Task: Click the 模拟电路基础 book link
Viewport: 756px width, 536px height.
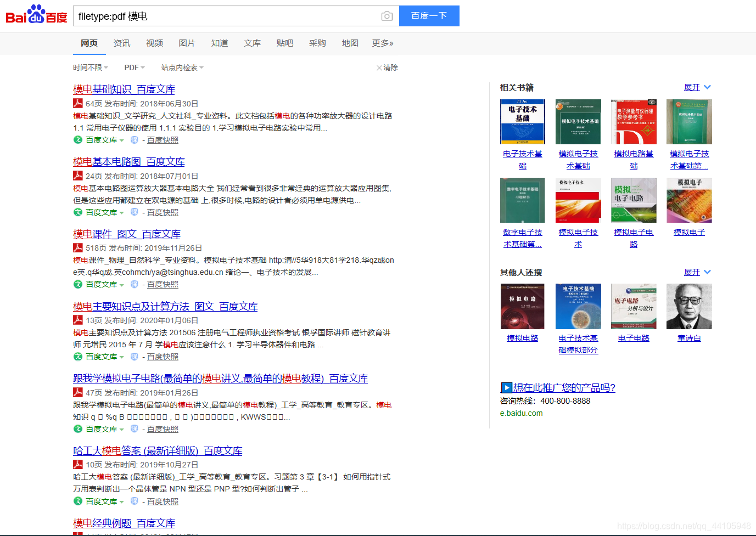Action: [634, 160]
